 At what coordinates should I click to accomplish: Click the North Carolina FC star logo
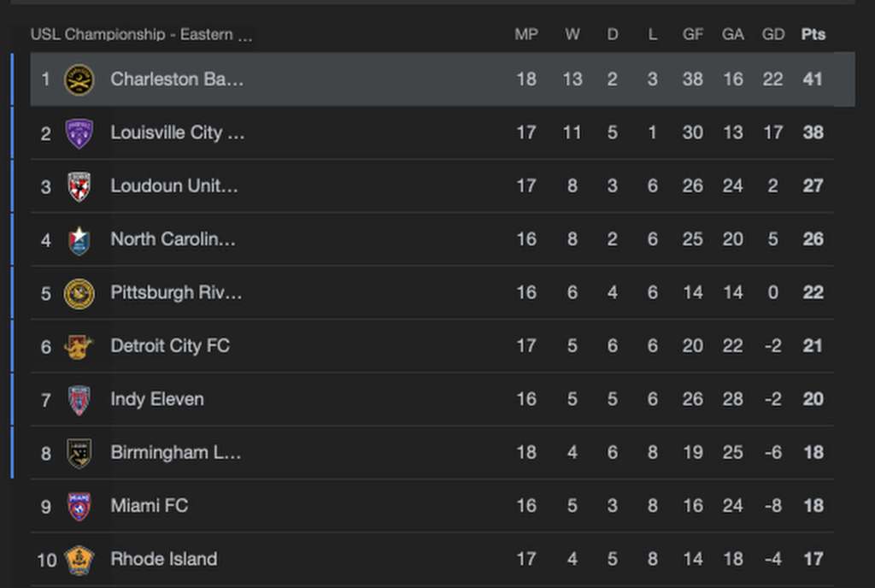coord(79,240)
